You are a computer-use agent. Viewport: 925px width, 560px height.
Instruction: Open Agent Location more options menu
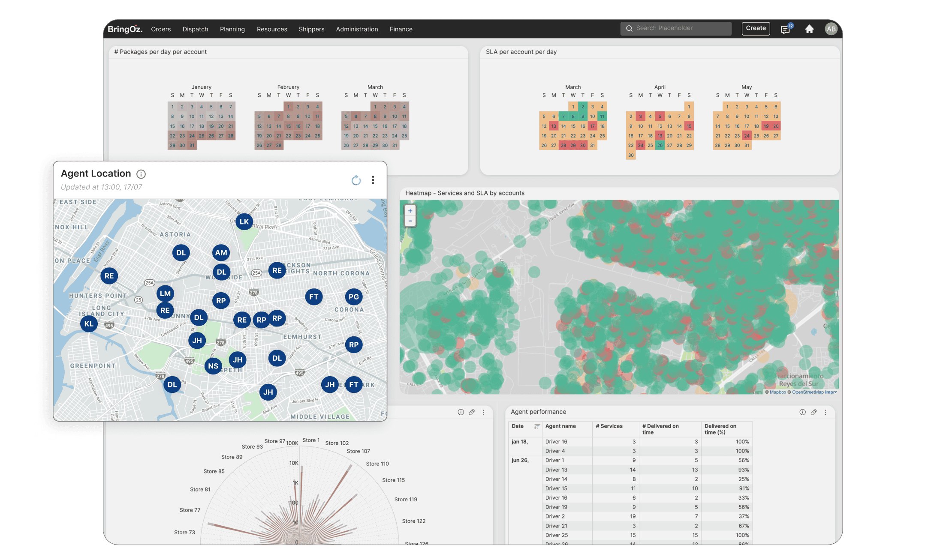373,180
